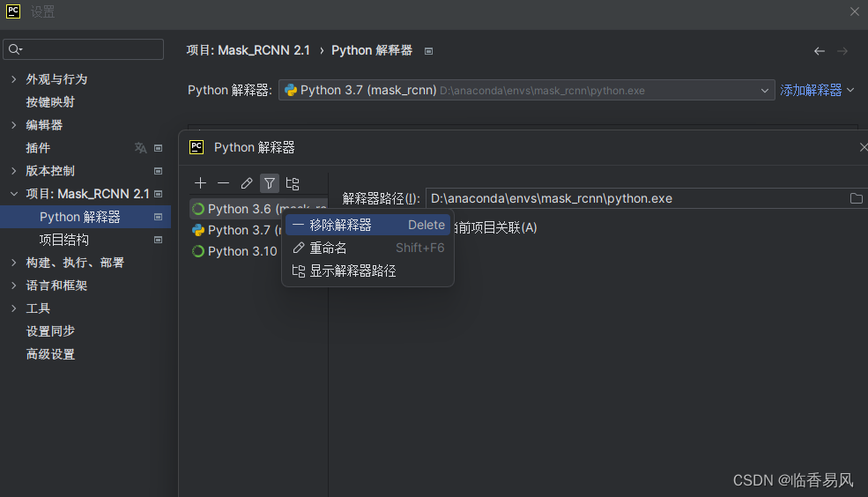Click the PyCharm logo in Python 解释器 dialog
Screen dimensions: 868x497
(197, 147)
